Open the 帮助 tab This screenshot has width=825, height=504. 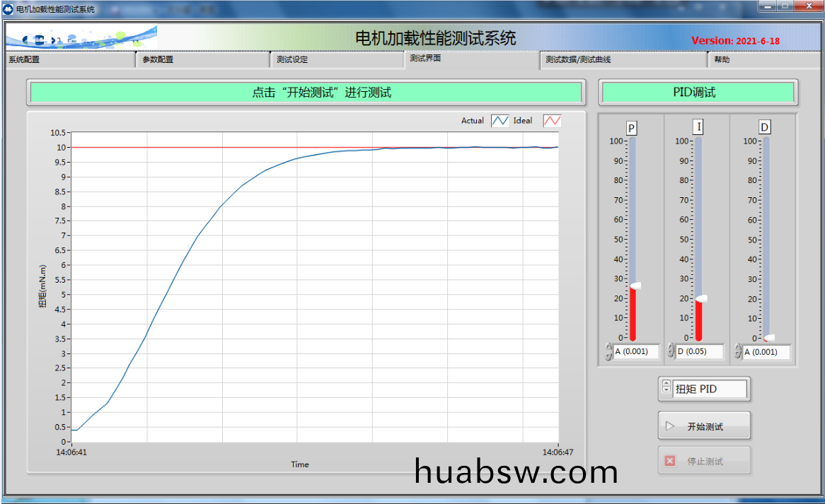763,60
